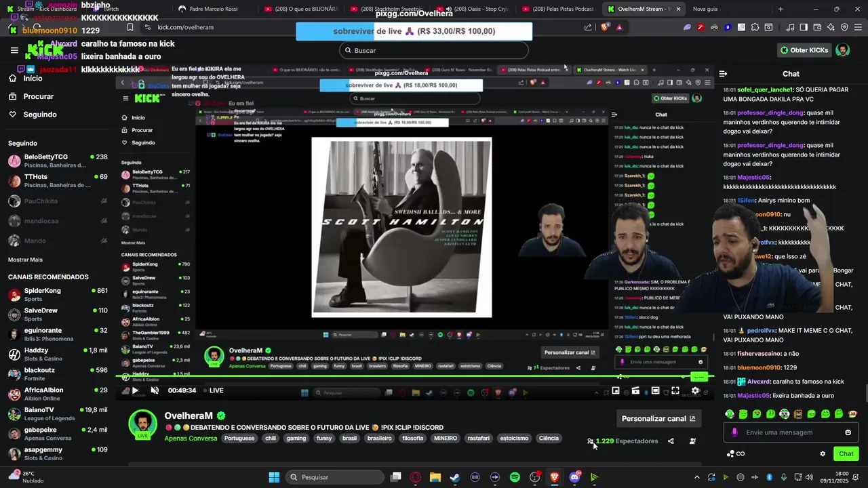Click the Brave Shields lion icon in the address bar

[x=605, y=27]
